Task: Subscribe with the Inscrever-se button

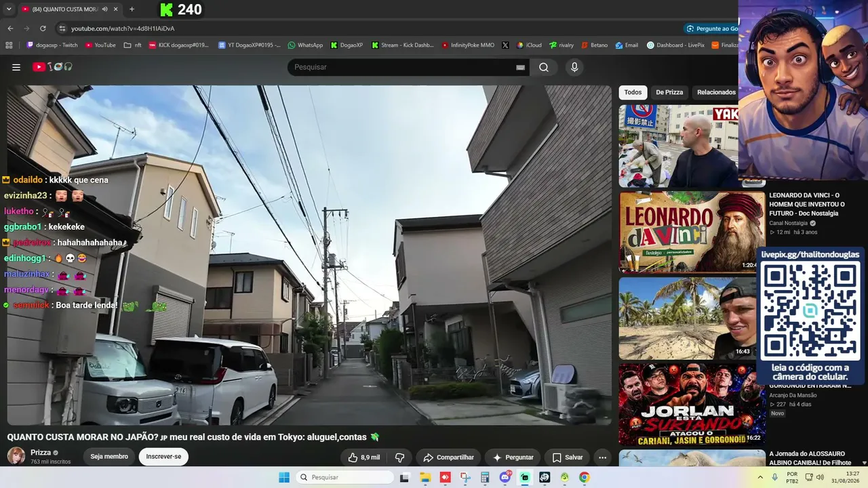Action: pyautogui.click(x=163, y=457)
